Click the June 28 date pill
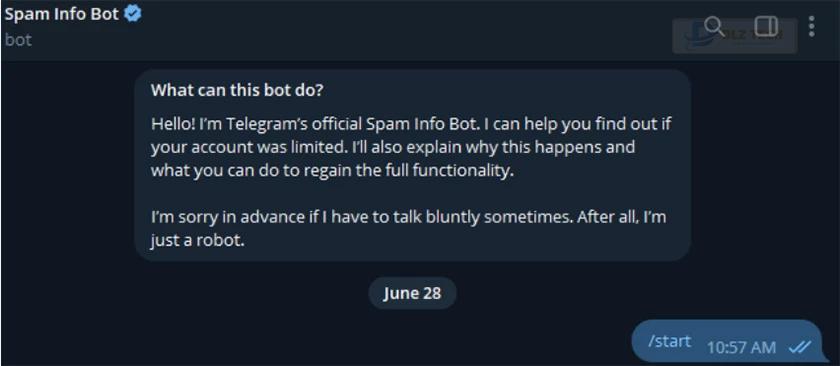 (412, 293)
